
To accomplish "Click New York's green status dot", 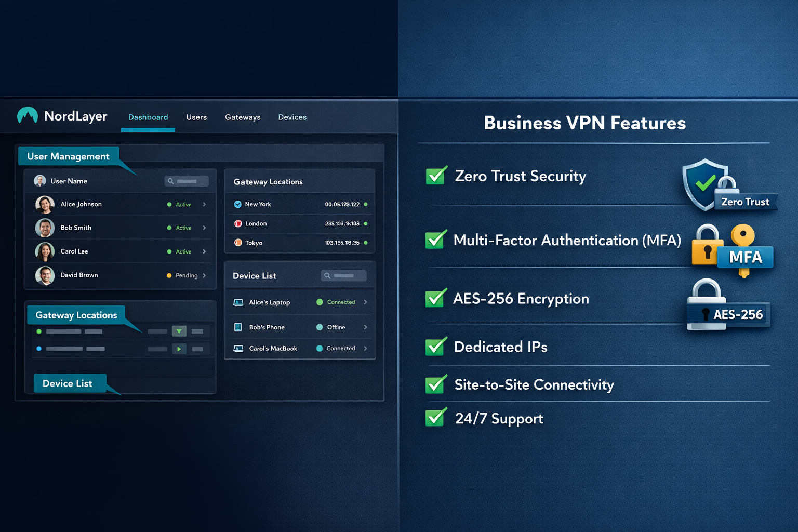I will pos(366,204).
